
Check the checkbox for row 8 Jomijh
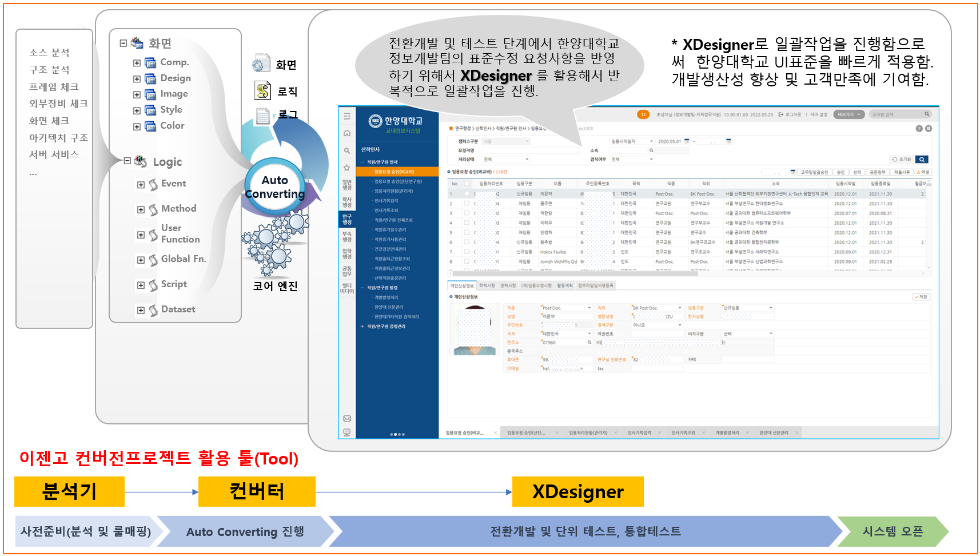(467, 261)
